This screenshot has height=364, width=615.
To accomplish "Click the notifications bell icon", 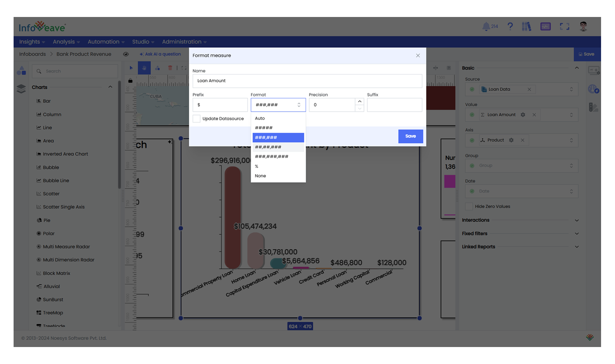I will (x=486, y=26).
